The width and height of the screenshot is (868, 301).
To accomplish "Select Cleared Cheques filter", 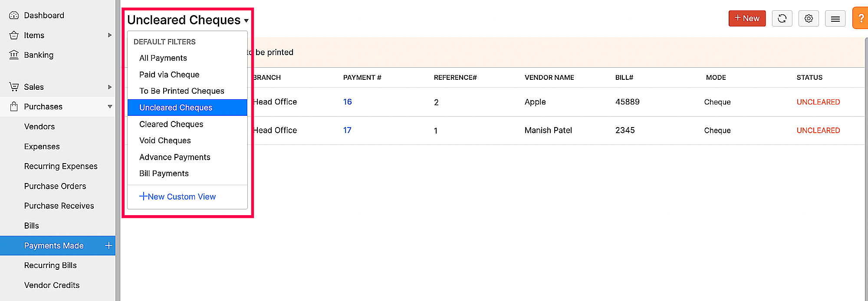I will pos(171,124).
